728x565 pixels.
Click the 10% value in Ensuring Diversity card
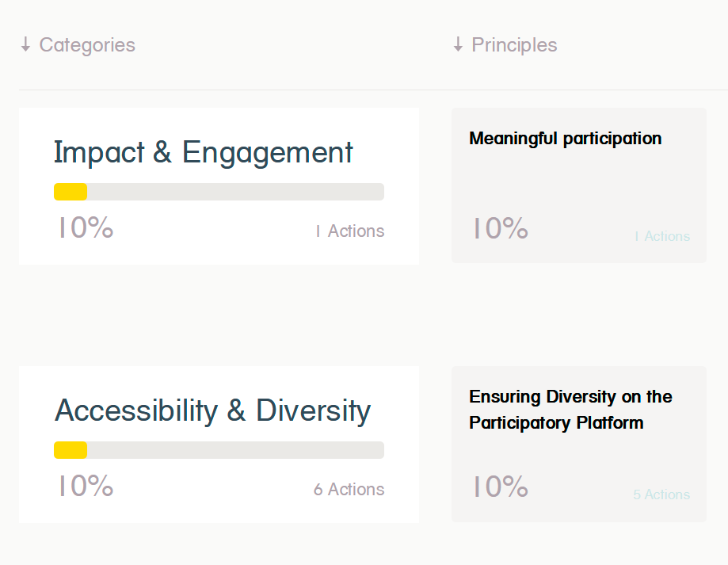pyautogui.click(x=500, y=487)
